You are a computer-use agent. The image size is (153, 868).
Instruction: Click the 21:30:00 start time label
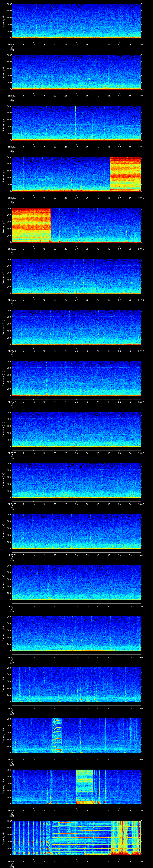(12, 810)
